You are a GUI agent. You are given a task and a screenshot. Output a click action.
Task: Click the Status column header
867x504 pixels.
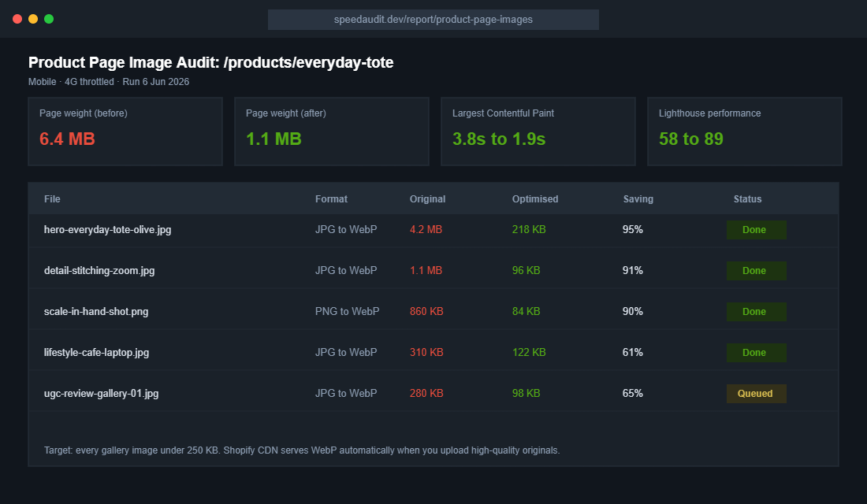click(x=747, y=199)
